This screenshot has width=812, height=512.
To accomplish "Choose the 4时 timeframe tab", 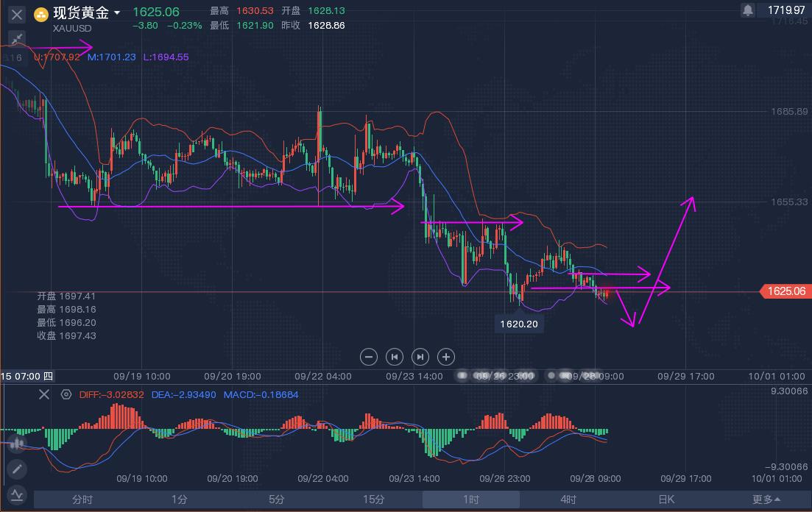I will coord(568,499).
